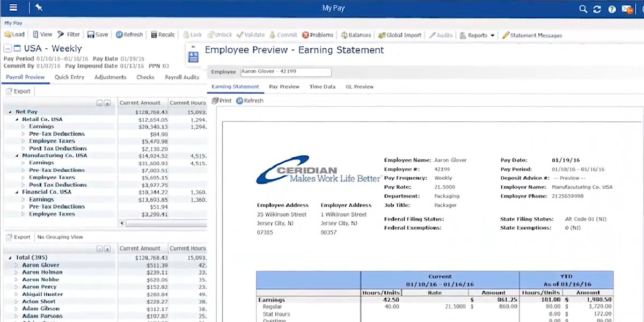Click Export in the Payroll Preview grid

pyautogui.click(x=18, y=91)
